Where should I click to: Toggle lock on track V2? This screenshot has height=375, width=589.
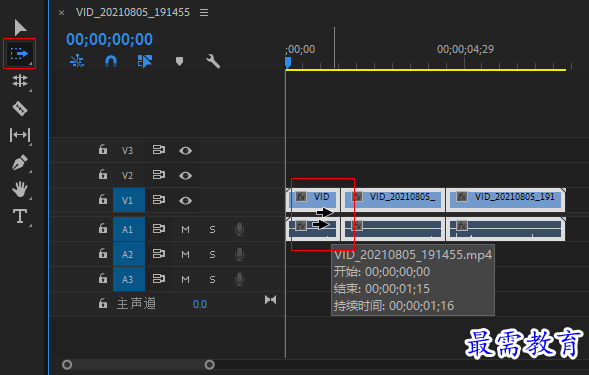click(x=103, y=174)
